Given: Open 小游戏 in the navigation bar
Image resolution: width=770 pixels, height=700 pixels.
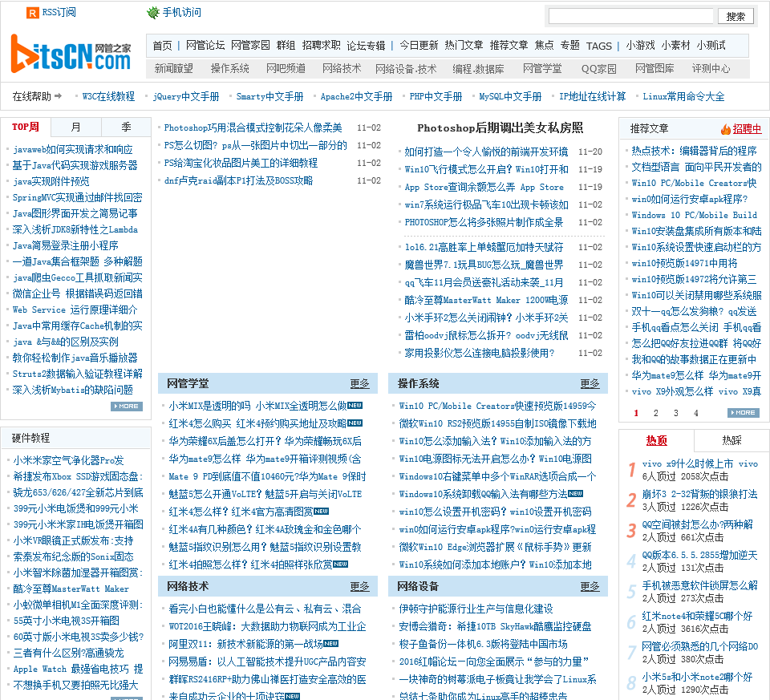Looking at the screenshot, I should tap(640, 46).
